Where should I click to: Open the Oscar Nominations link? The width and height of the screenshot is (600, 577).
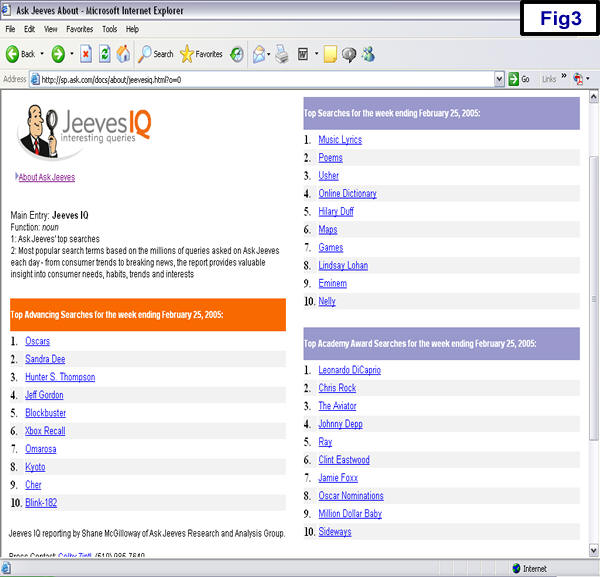(x=351, y=496)
